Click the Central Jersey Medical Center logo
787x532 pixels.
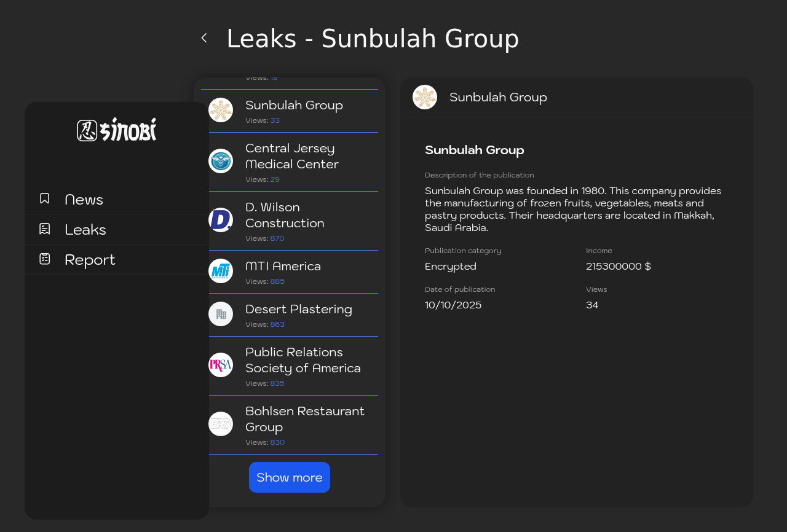click(x=221, y=161)
